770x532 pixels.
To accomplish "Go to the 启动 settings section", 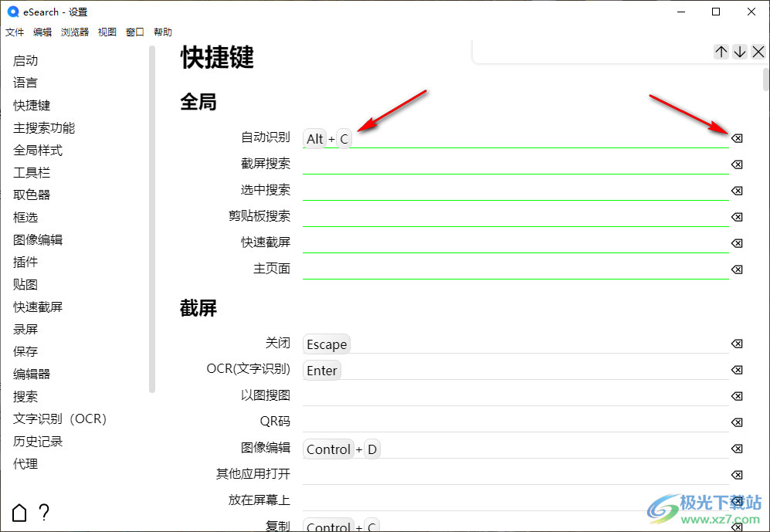I will 25,61.
